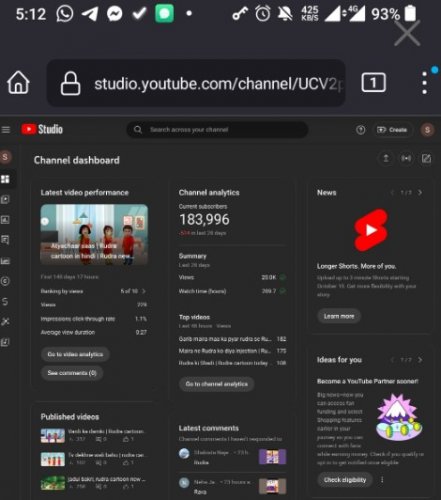The height and width of the screenshot is (500, 441).
Task: Click Learn more in News card
Action: point(339,316)
